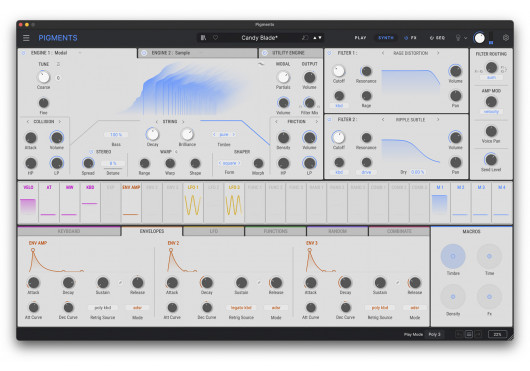Select previous preset arrow next to Candy Blade
The height and width of the screenshot is (371, 530).
[314, 38]
